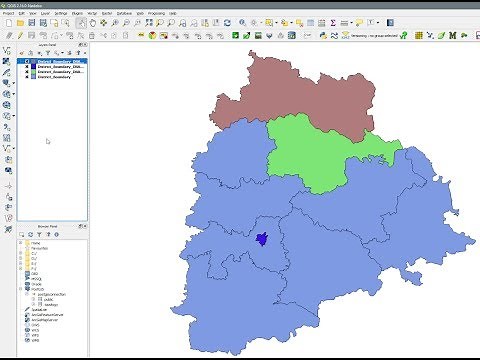Collapse the postgisconnection node
Image resolution: width=480 pixels, height=360 pixels.
27,294
